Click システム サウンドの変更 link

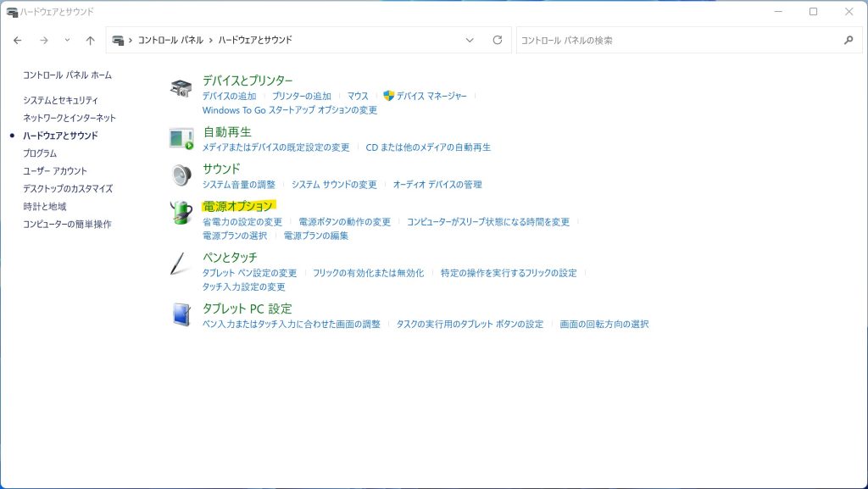point(334,185)
